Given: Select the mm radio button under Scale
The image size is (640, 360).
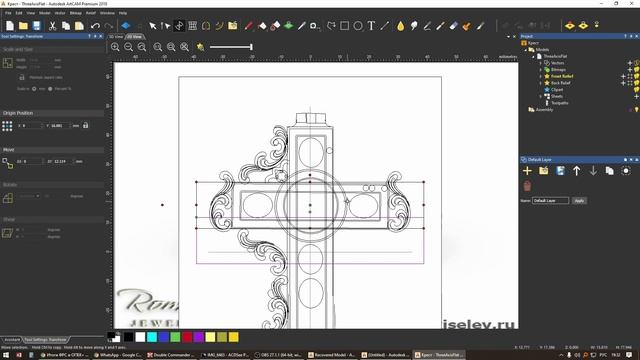Looking at the screenshot, I should coord(34,89).
